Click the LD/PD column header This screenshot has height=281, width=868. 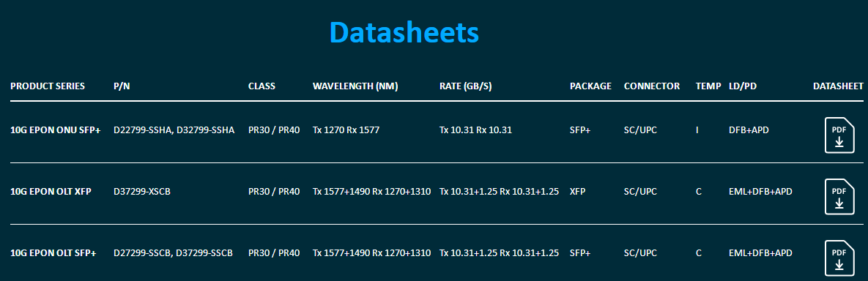click(743, 86)
